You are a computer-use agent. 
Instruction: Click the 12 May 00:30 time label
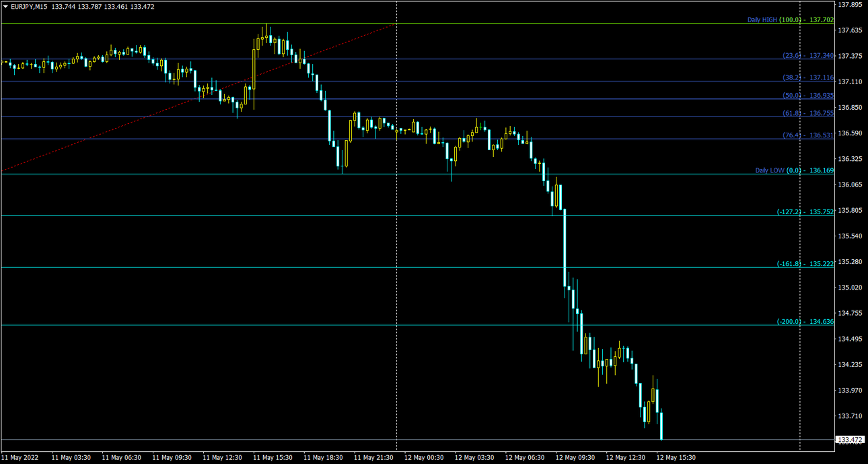coord(424,457)
